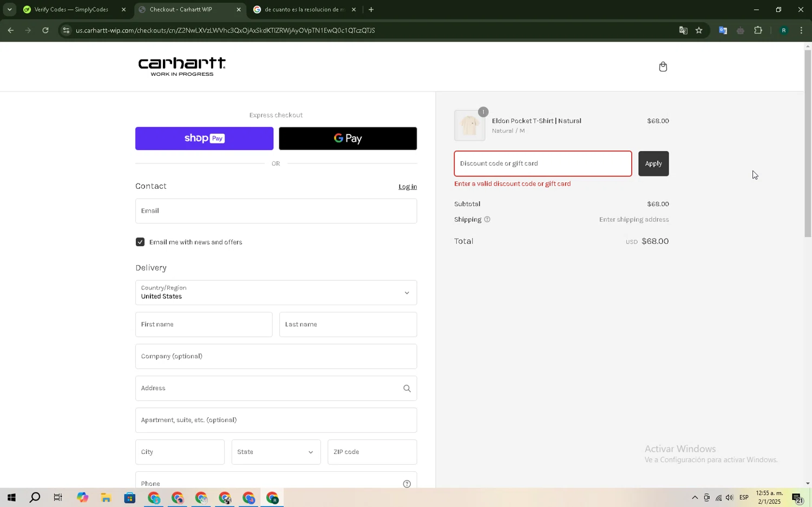
Task: Open the translate-this-page icon in address bar
Action: tap(683, 30)
